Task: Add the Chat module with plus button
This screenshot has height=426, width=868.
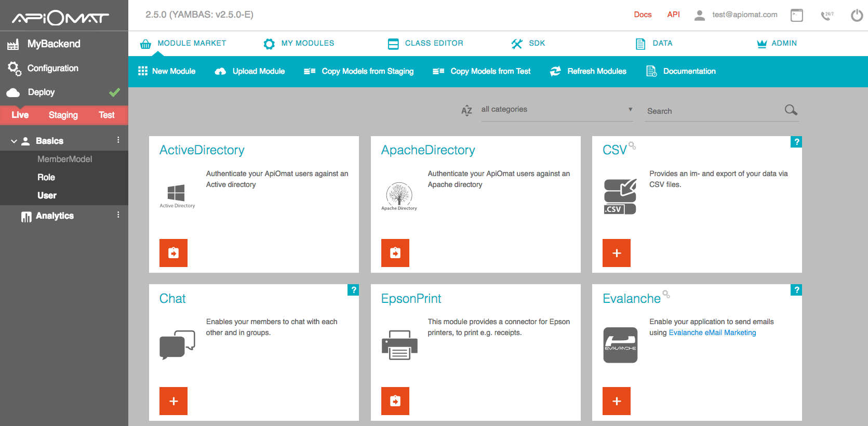Action: (x=173, y=401)
